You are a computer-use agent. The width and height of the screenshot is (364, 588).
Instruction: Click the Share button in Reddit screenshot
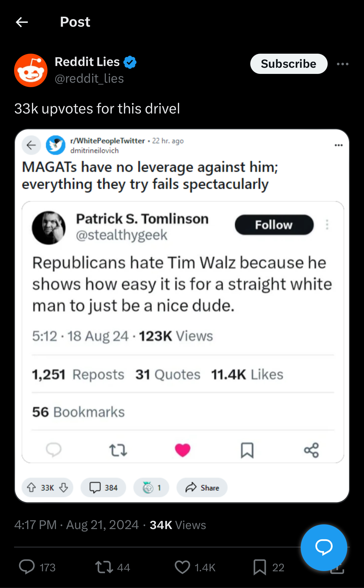point(202,487)
